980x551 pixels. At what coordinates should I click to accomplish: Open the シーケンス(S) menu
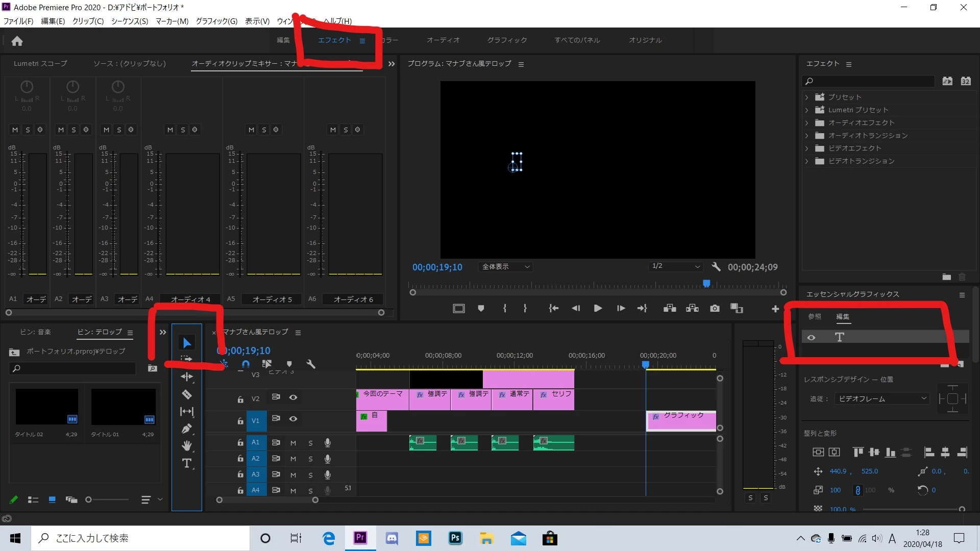pyautogui.click(x=129, y=21)
